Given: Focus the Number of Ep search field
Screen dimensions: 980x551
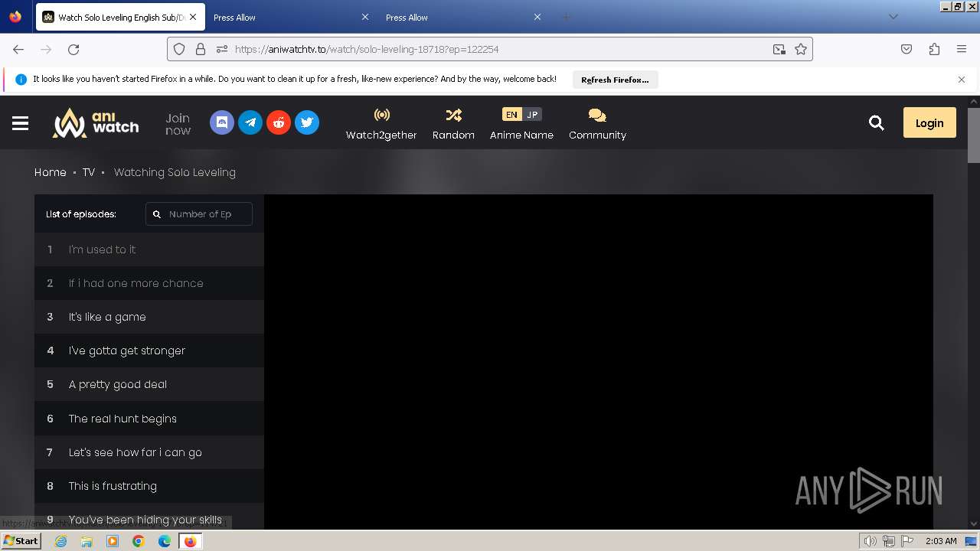Looking at the screenshot, I should tap(199, 214).
